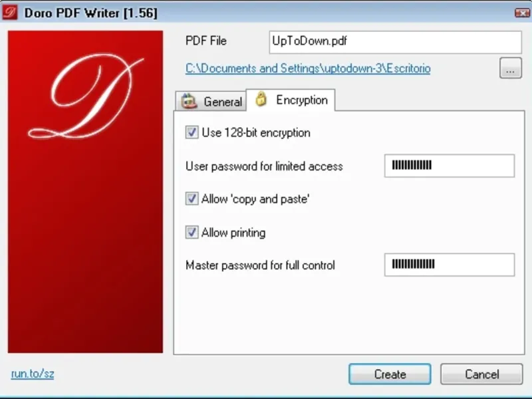
Task: Toggle Use 128-bit encryption checkbox
Action: click(192, 132)
